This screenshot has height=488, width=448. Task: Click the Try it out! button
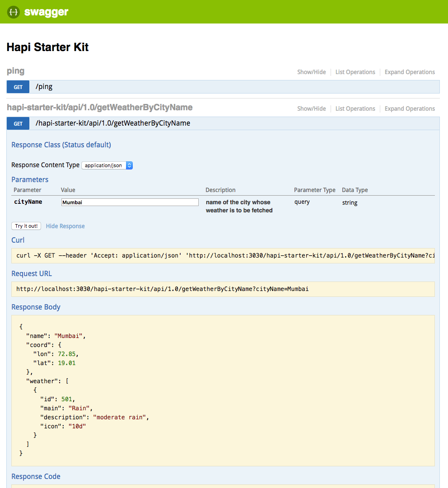[26, 226]
